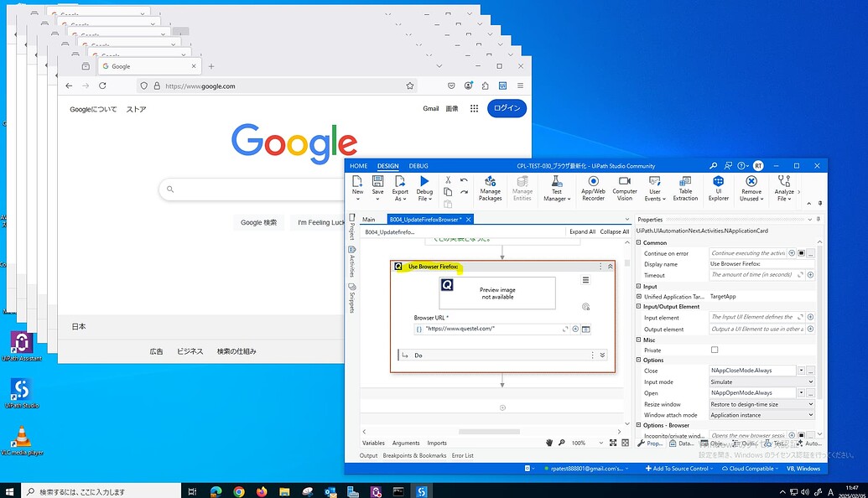This screenshot has width=868, height=498.
Task: Switch to the Main workflow tab
Action: [369, 219]
